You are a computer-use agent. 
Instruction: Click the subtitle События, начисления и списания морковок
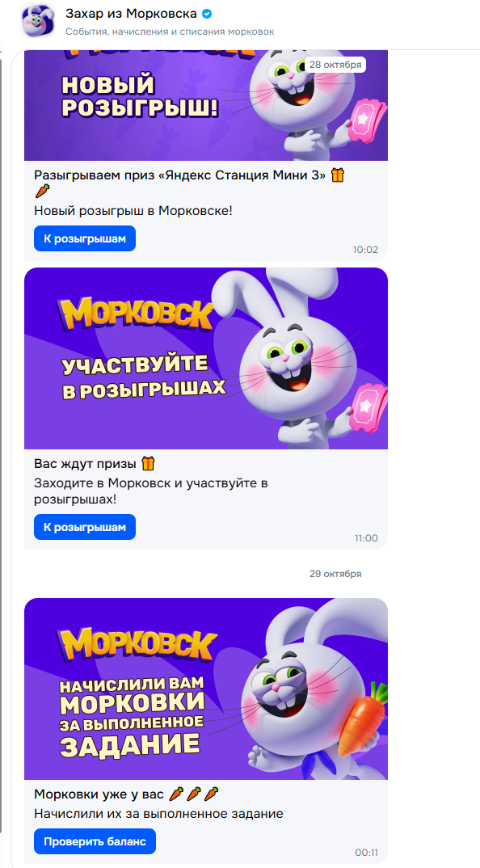click(170, 31)
